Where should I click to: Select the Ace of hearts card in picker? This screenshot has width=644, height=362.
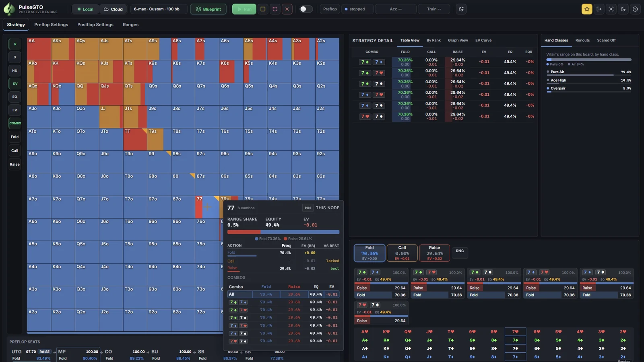coord(365,332)
